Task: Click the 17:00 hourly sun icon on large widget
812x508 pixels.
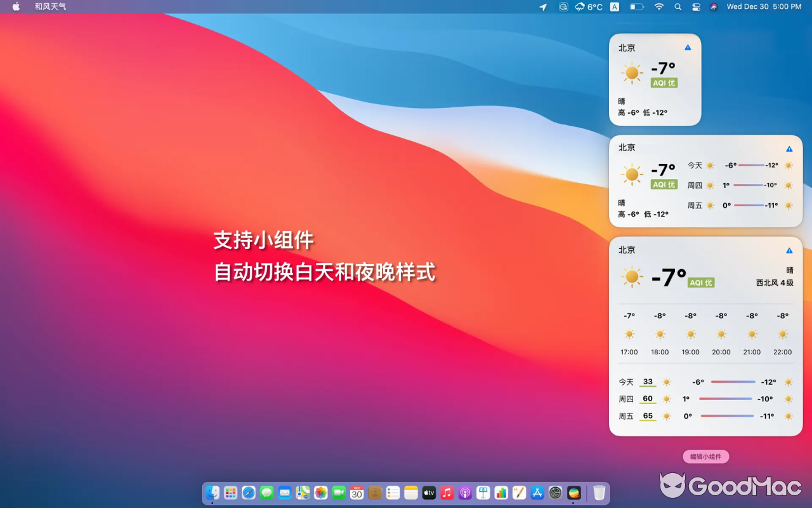Action: point(629,333)
